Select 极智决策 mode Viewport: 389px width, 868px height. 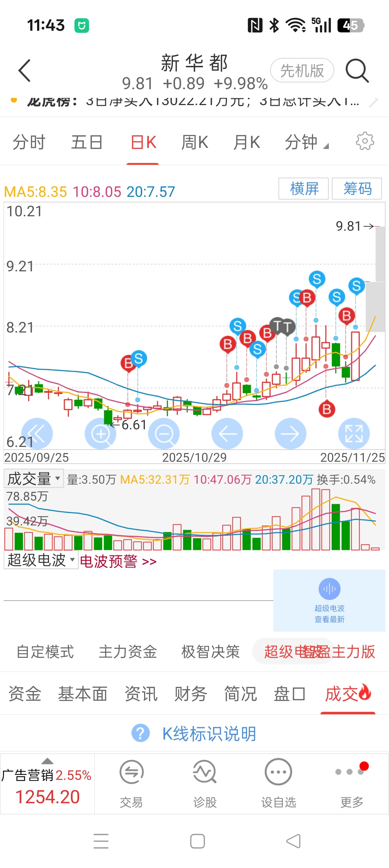pyautogui.click(x=211, y=652)
